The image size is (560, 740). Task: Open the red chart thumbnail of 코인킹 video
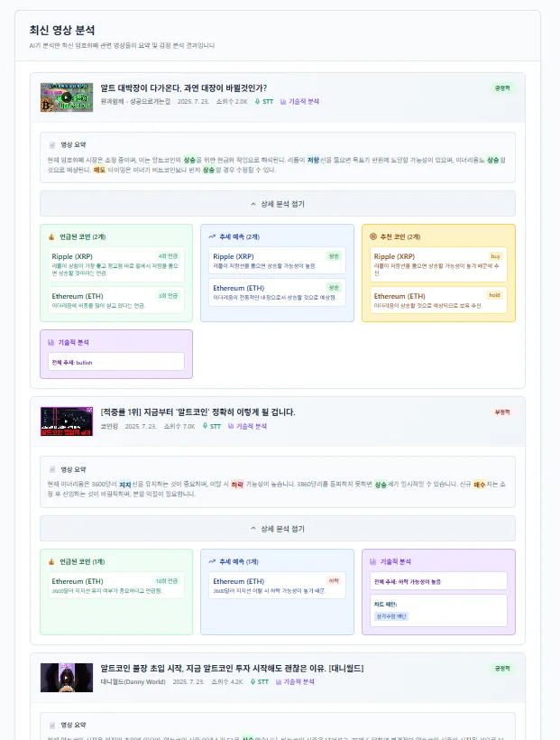pos(67,421)
